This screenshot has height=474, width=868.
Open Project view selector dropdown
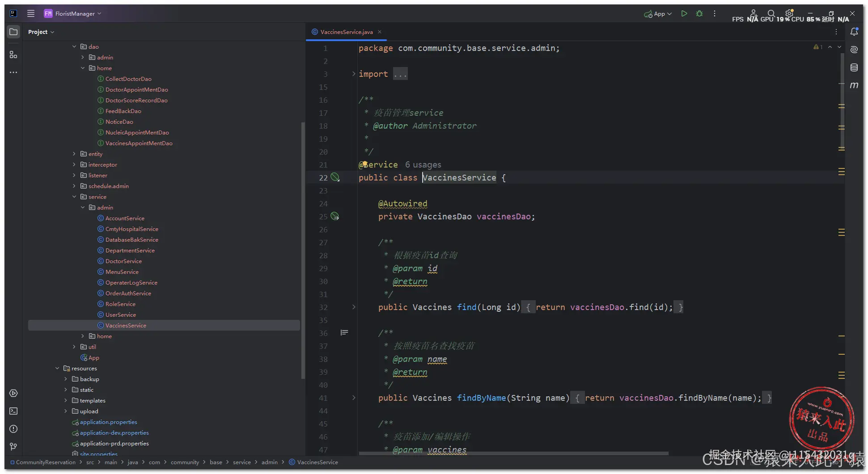point(41,32)
